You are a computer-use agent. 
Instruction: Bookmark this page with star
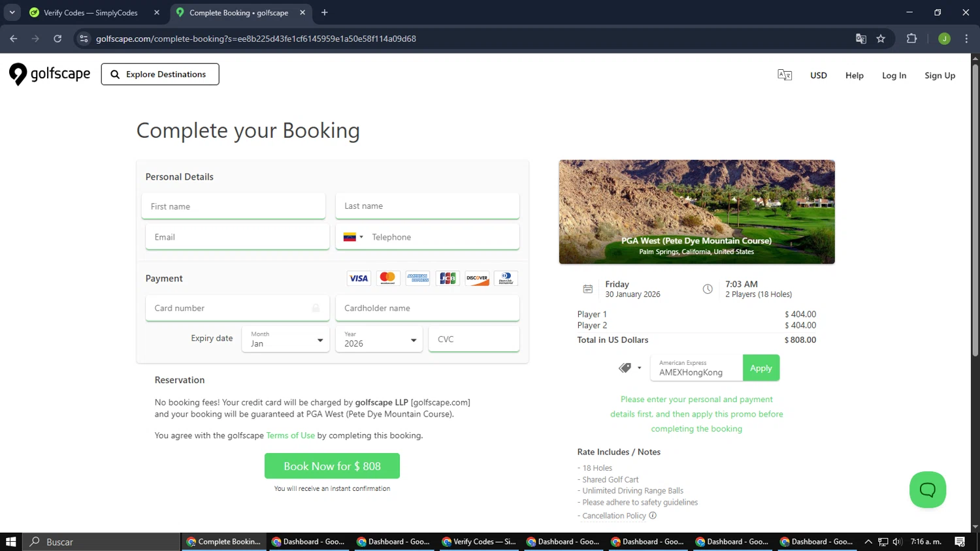pyautogui.click(x=881, y=39)
